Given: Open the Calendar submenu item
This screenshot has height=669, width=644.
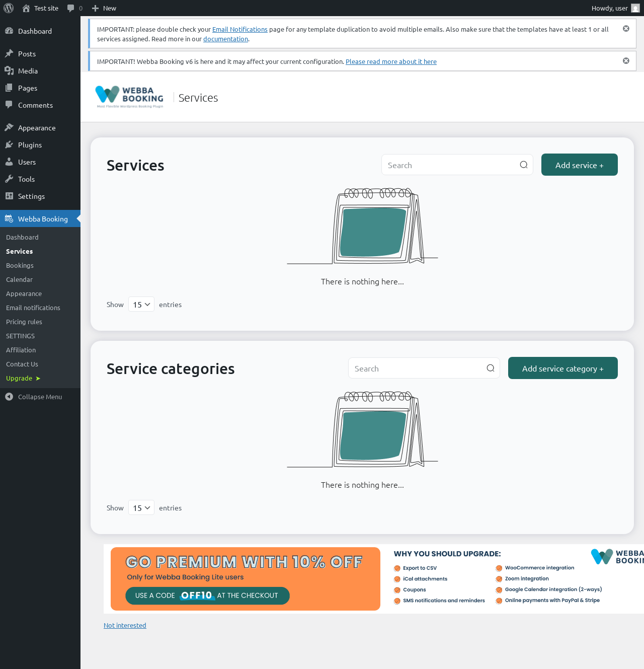Looking at the screenshot, I should [x=19, y=279].
